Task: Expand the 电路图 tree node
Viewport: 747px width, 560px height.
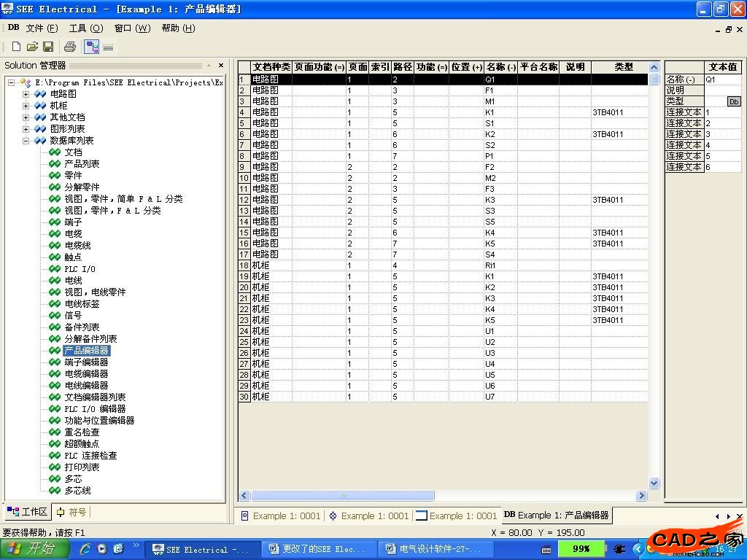Action: [x=26, y=94]
